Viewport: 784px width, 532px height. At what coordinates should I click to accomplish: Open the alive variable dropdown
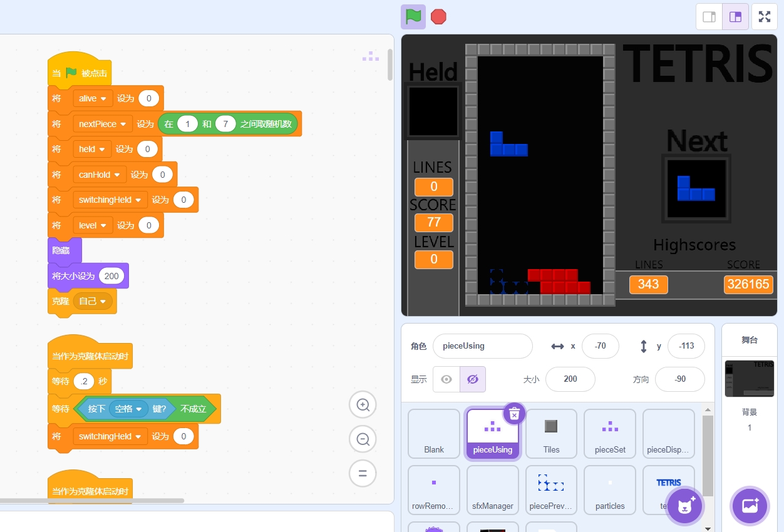coord(93,98)
